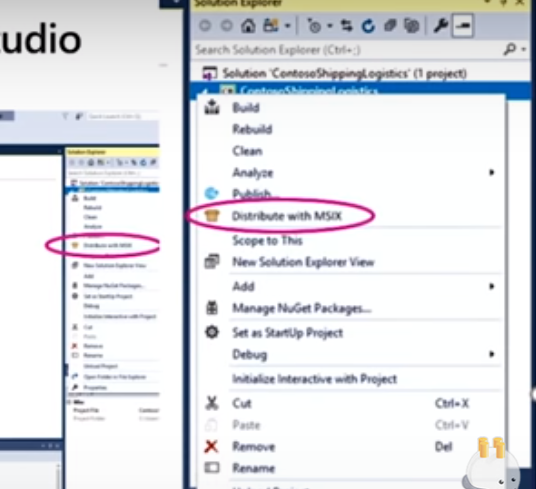Click Sync with Active Document icon

click(347, 26)
